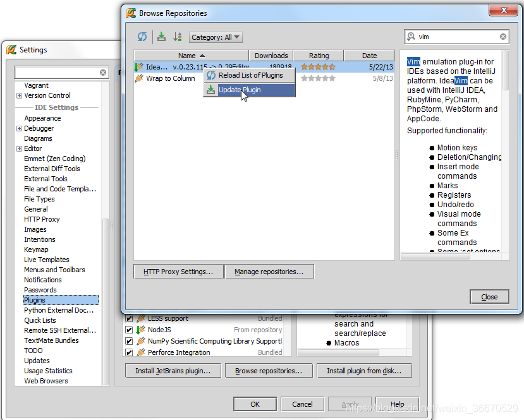Select External Diff Tools settings
524x420 pixels.
point(52,169)
